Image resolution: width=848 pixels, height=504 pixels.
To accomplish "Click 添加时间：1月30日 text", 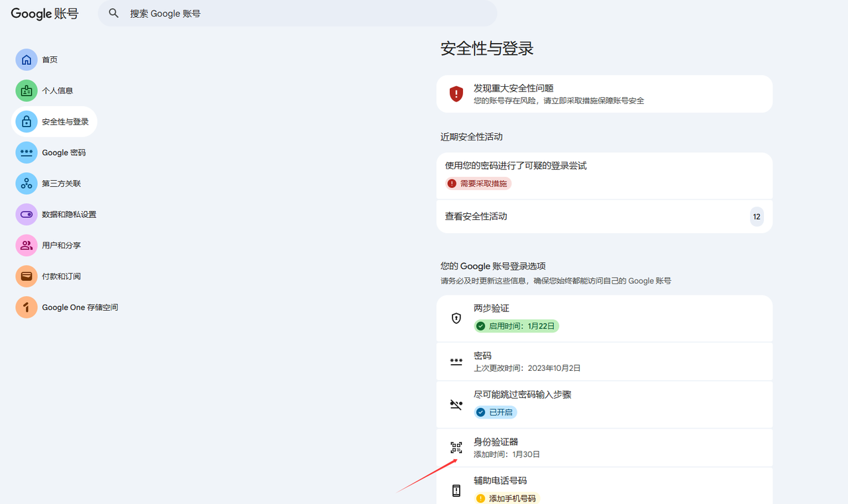I will coord(507,454).
